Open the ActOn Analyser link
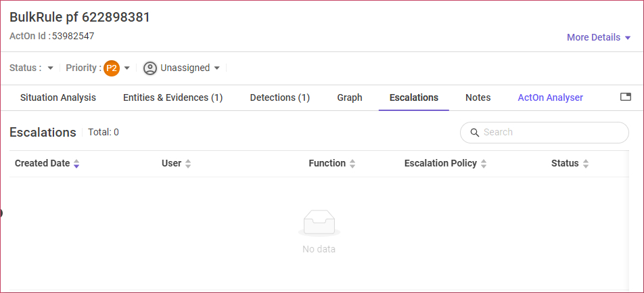 click(550, 97)
